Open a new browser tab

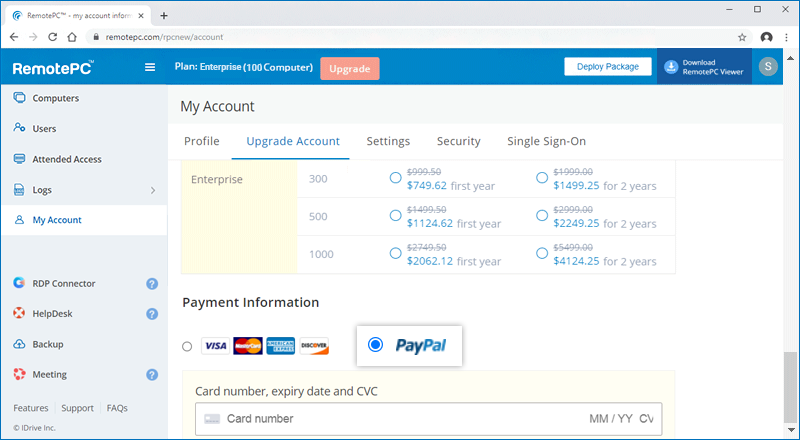point(164,15)
